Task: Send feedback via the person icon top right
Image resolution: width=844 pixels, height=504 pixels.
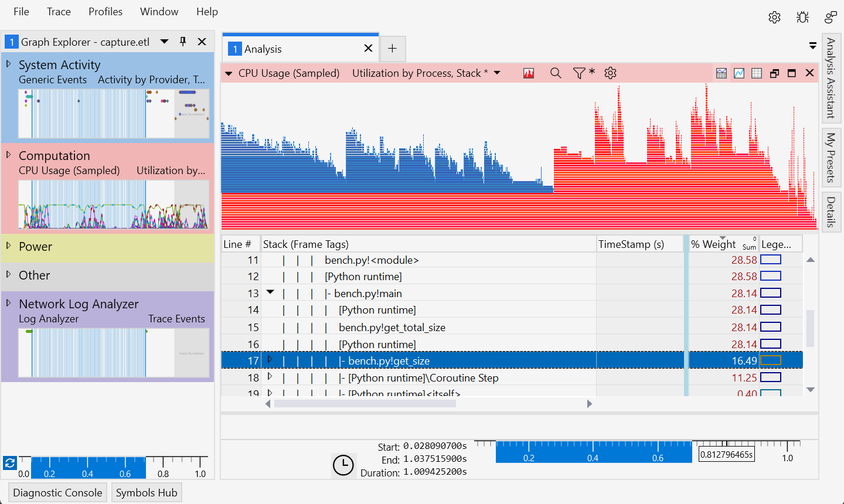Action: point(830,17)
